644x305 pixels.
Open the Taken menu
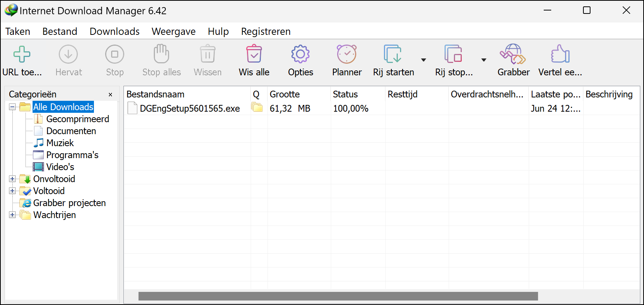click(18, 31)
